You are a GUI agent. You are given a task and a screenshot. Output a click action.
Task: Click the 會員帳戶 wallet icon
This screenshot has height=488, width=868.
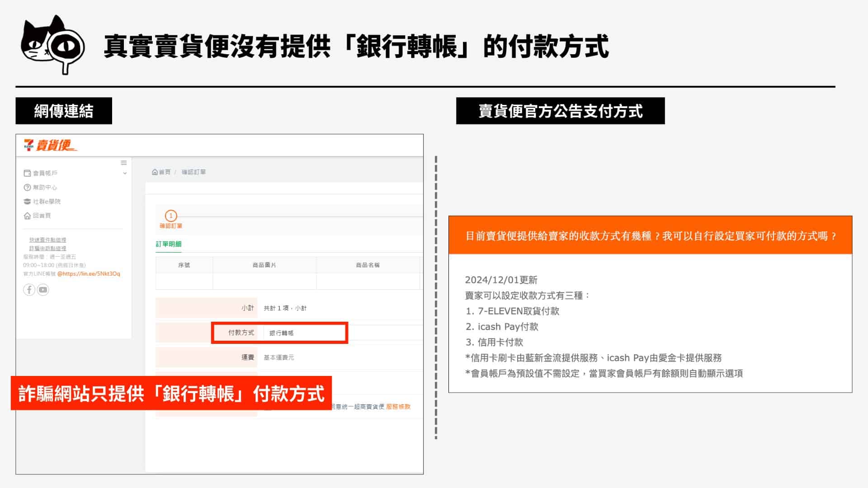click(27, 173)
